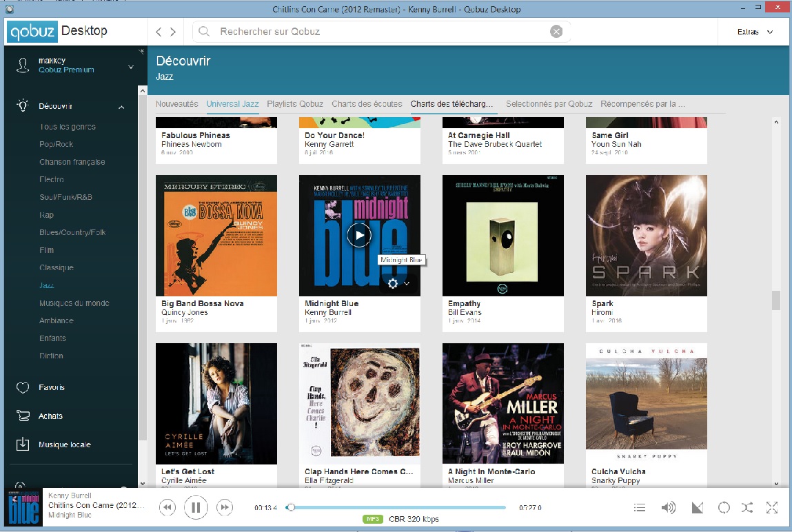Open the Let's Get Lost album cover

[x=216, y=404]
